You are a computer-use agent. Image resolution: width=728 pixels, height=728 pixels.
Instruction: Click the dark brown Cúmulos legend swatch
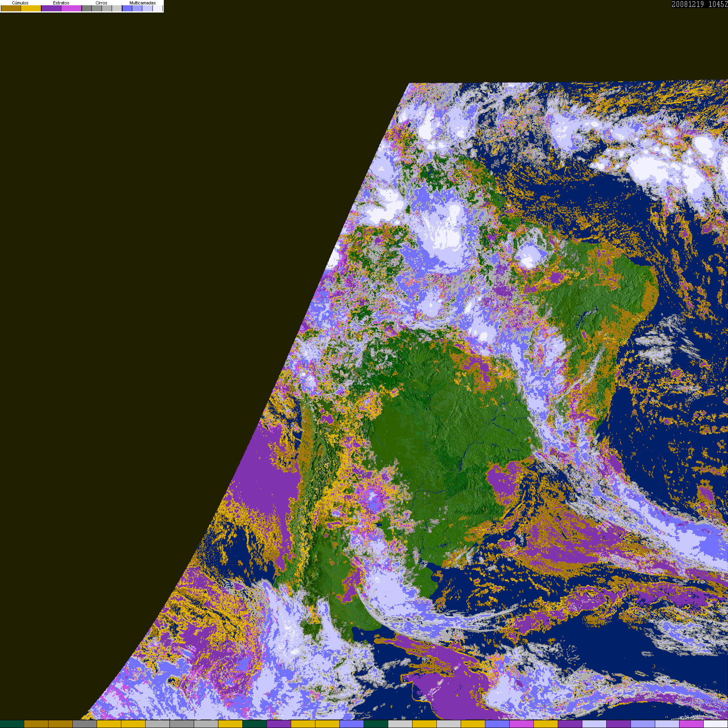click(11, 8)
